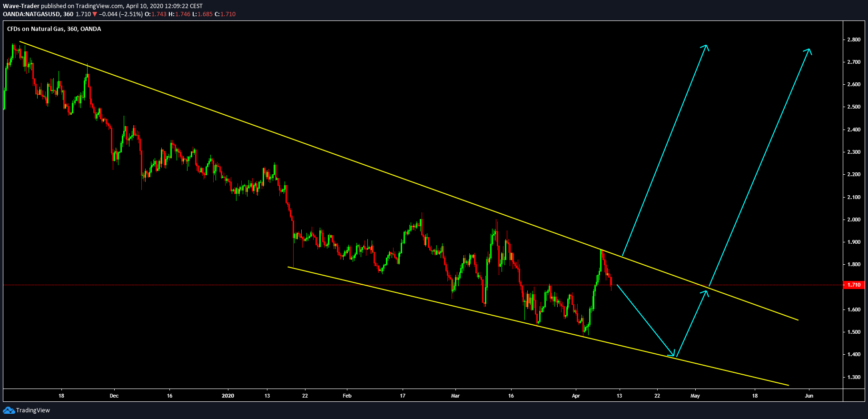The image size is (868, 419).
Task: Click the 1.500 price axis label
Action: [x=854, y=332]
